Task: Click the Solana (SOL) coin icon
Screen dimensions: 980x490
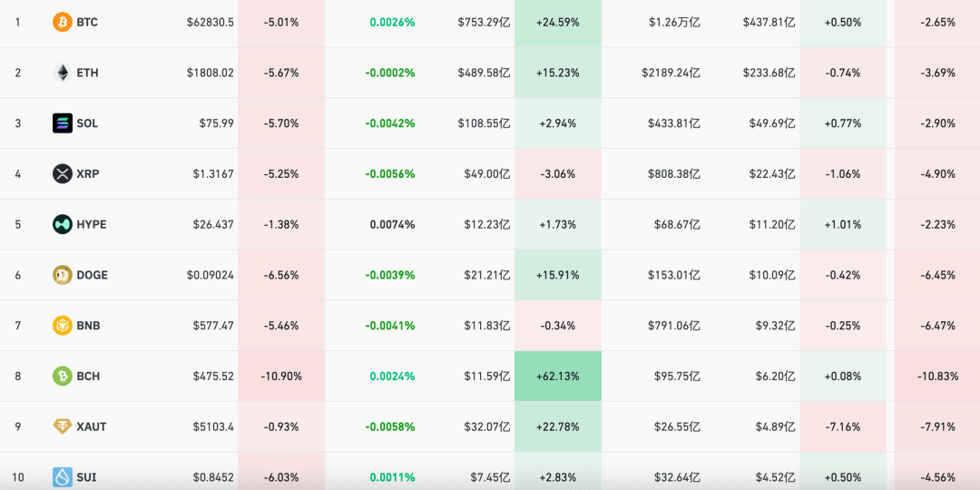Action: [x=63, y=123]
